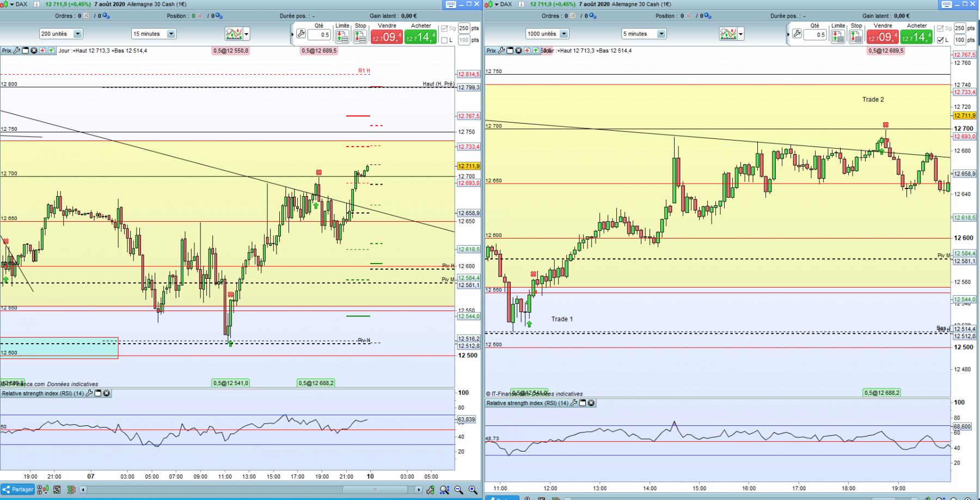The image size is (980, 500).
Task: Remove the RSI indicator from left chart
Action: tap(107, 393)
